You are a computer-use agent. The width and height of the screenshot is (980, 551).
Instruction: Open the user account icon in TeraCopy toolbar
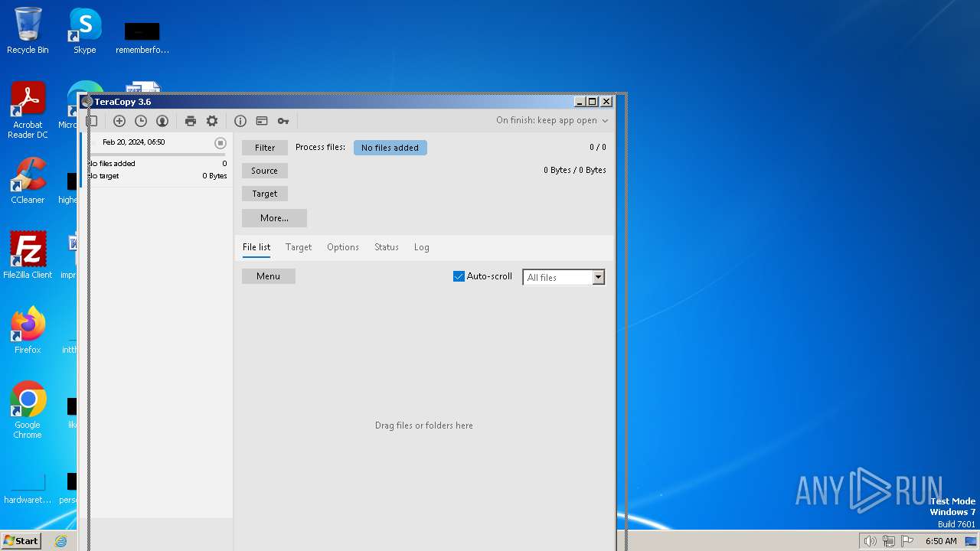162,121
